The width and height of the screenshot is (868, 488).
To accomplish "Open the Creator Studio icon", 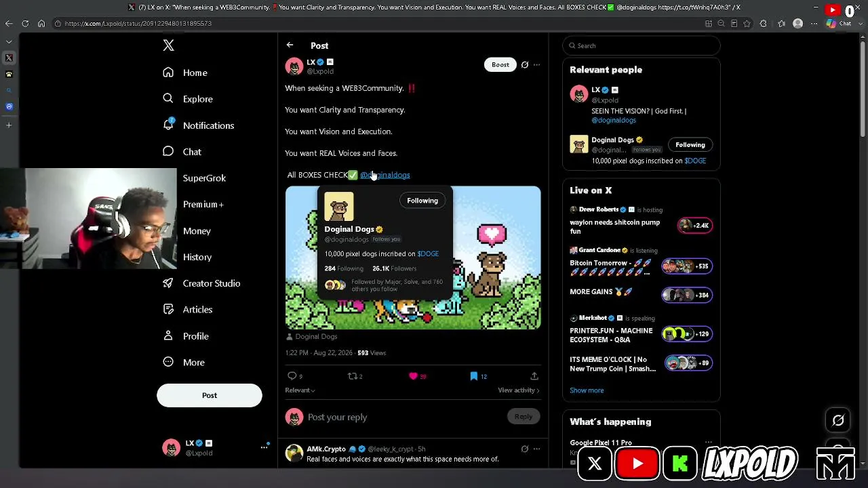I will [x=168, y=283].
